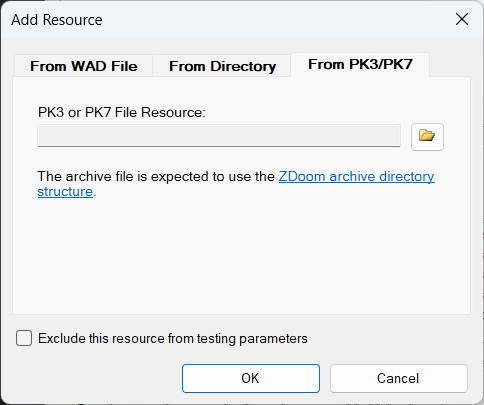Select the From PK3/PK7 tab
Screen dimensions: 484x405
coord(360,64)
